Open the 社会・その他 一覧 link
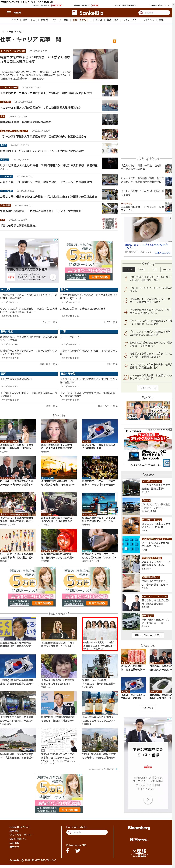The image size is (175, 868). pos(107,406)
